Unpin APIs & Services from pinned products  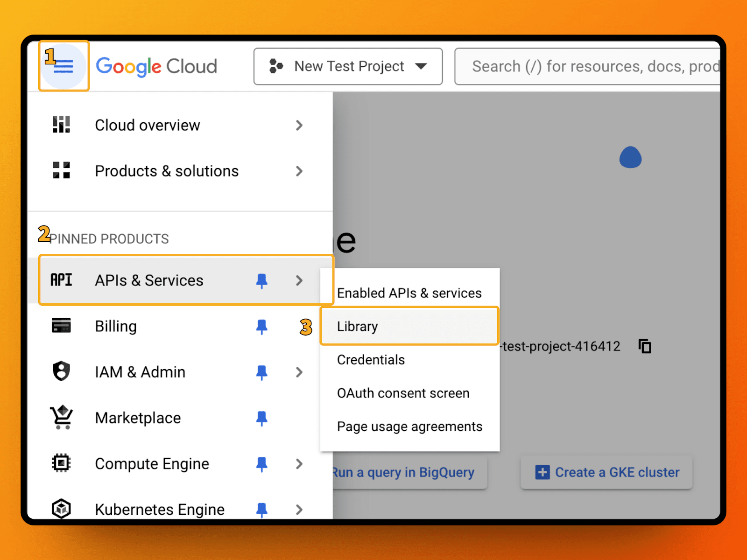point(262,280)
